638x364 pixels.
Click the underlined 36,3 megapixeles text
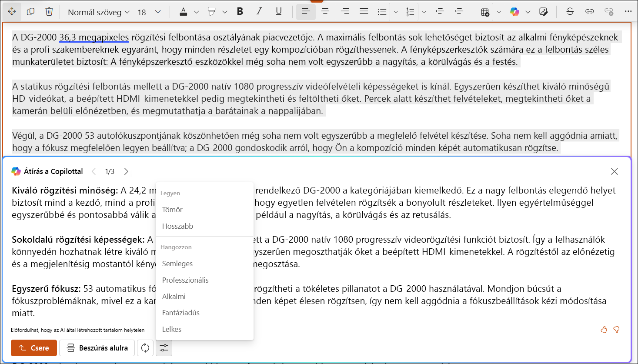point(94,37)
